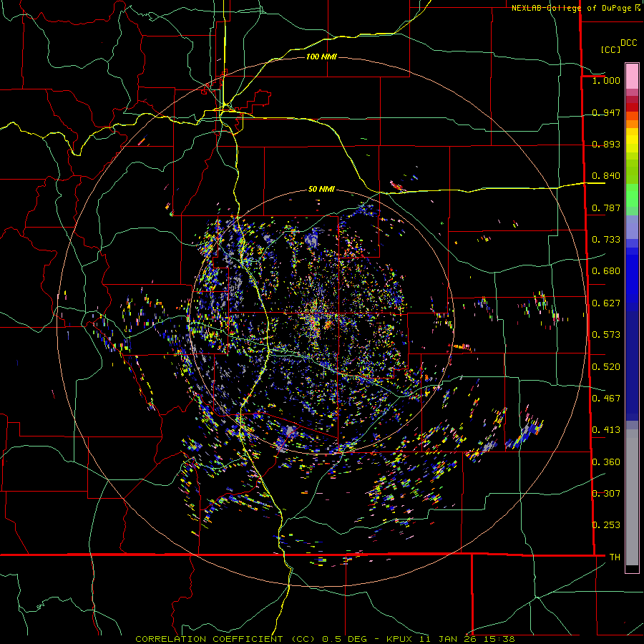Click the 0.413 scale value
644x644 pixels.
click(606, 430)
